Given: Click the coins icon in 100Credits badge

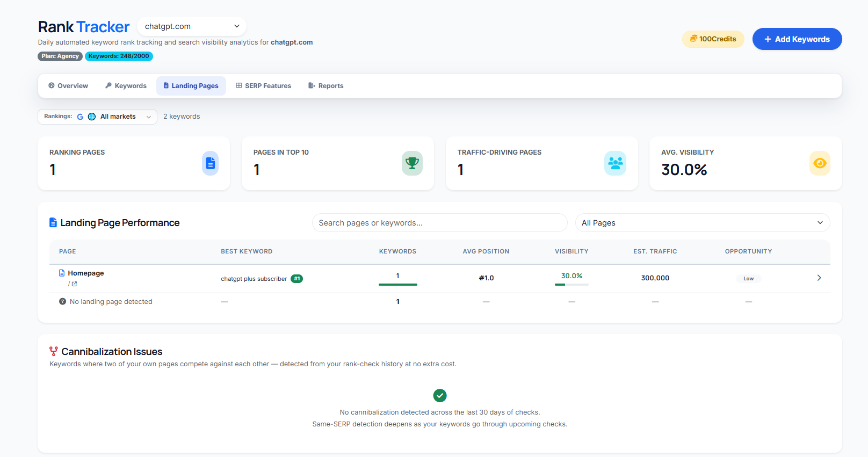Looking at the screenshot, I should 694,39.
